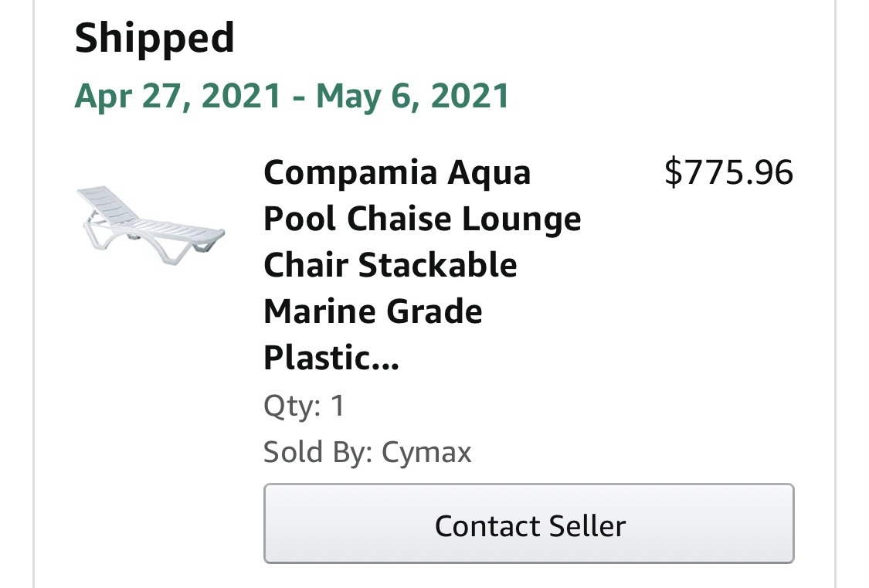Open the Cymax seller name
The image size is (869, 588).
[426, 453]
